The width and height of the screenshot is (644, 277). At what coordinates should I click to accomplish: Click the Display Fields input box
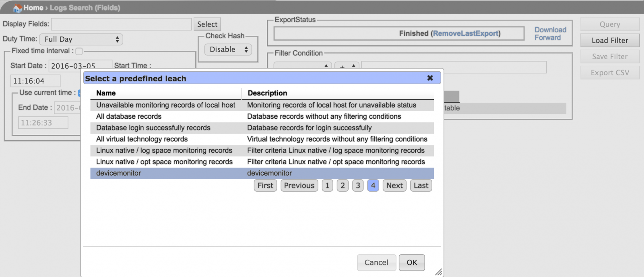(x=121, y=24)
